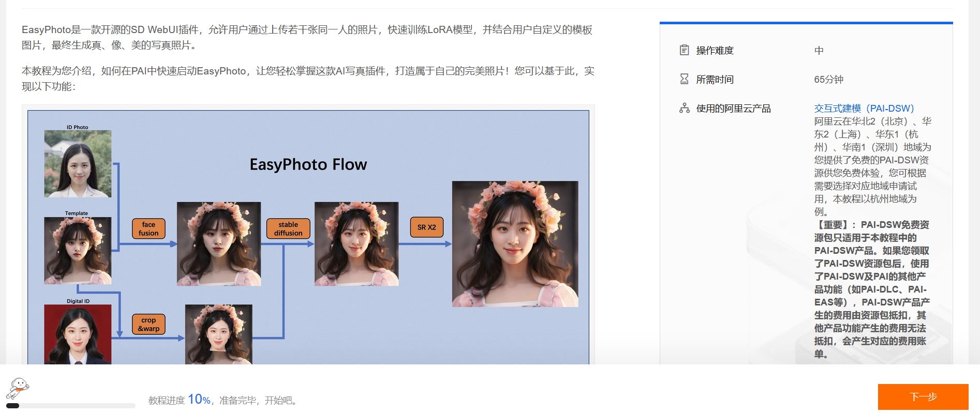Click the stable diffusion box in diagram
980x414 pixels.
click(x=288, y=229)
